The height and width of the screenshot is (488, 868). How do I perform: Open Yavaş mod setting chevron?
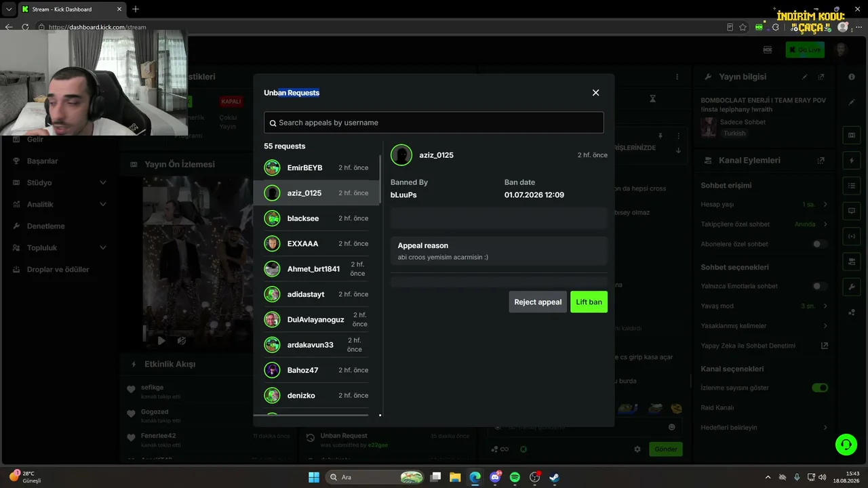(825, 306)
